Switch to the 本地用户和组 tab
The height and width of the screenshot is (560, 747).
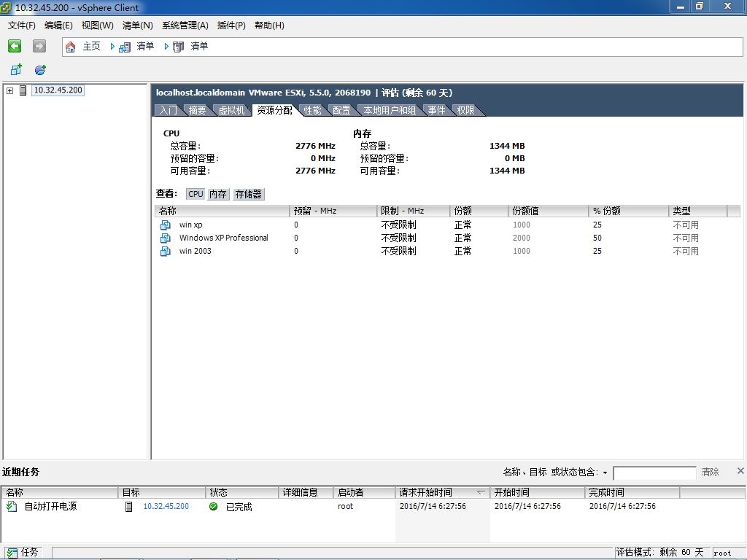pyautogui.click(x=390, y=111)
